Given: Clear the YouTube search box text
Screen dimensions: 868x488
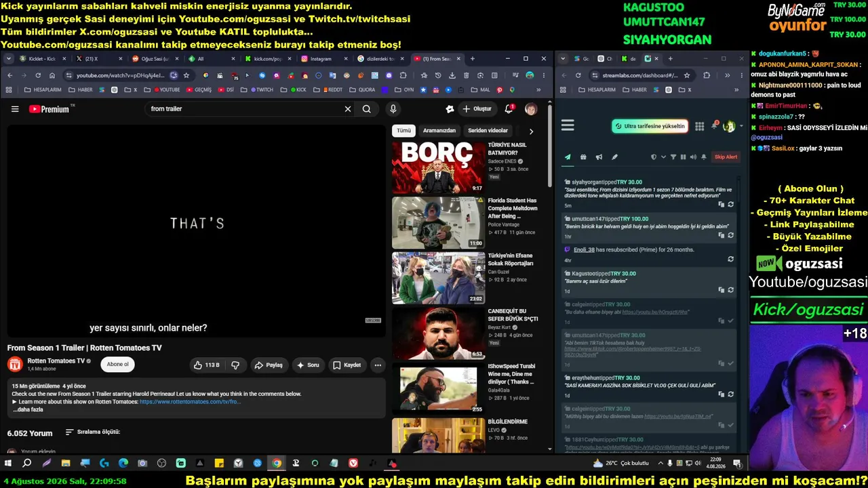Looking at the screenshot, I should (x=348, y=109).
